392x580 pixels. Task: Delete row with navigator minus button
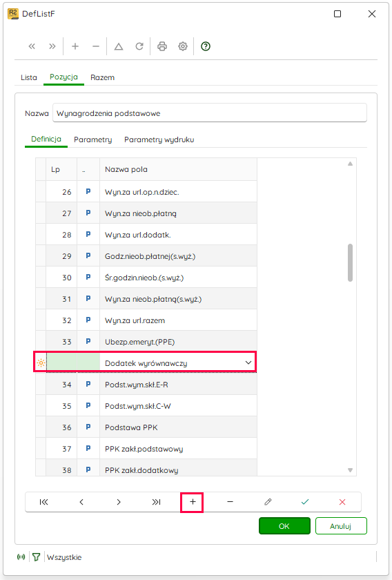[x=230, y=502]
